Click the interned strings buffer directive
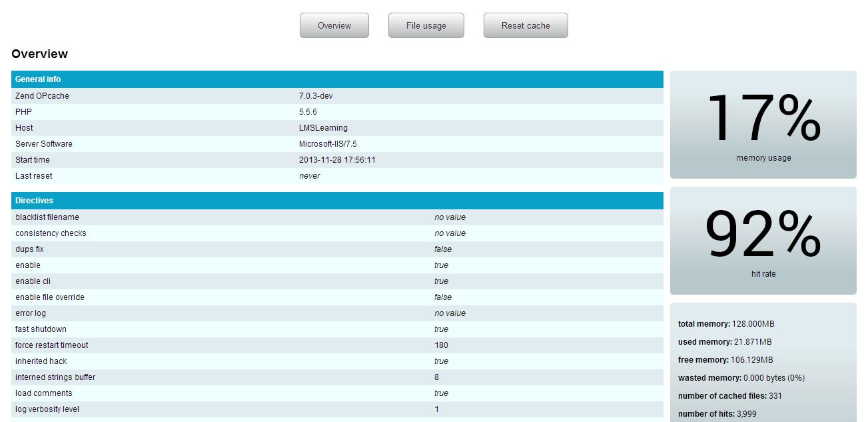Viewport: 868px width, 422px height. tap(55, 377)
